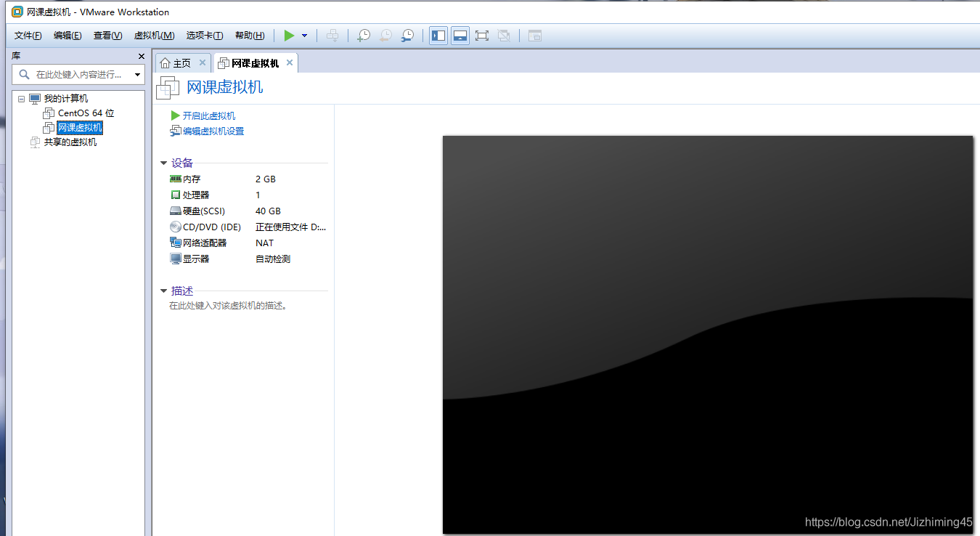Screen dimensions: 980x536
Task: Click the home icon on 主页 tab
Action: 165,63
